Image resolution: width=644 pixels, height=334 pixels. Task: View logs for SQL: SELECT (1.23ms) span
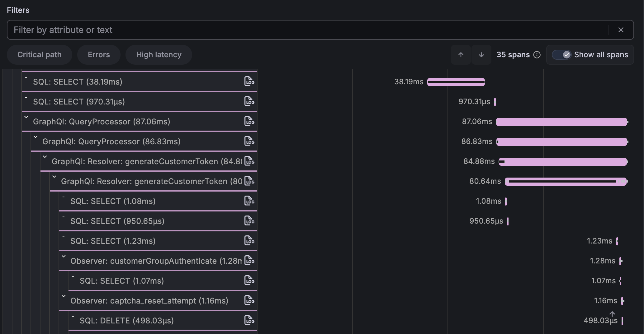pyautogui.click(x=249, y=241)
